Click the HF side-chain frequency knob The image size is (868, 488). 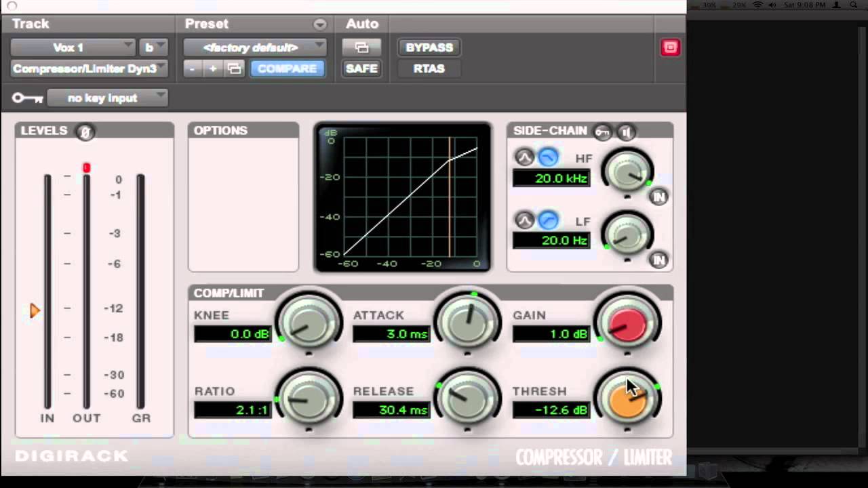627,170
